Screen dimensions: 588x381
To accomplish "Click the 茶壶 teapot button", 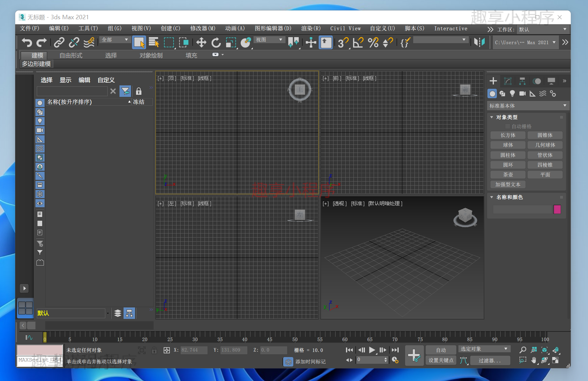I will [x=508, y=175].
